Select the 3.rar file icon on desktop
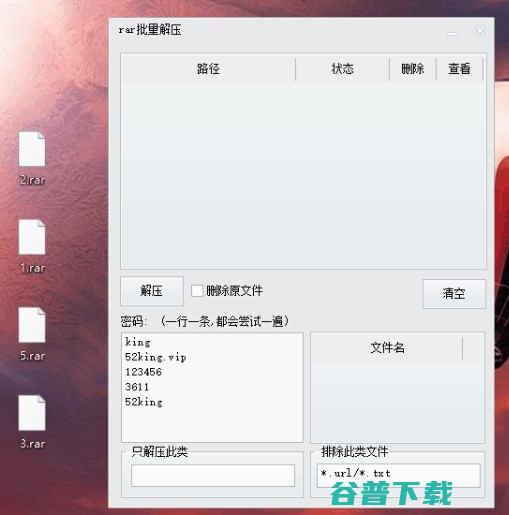The height and width of the screenshot is (515, 509). coord(32,413)
